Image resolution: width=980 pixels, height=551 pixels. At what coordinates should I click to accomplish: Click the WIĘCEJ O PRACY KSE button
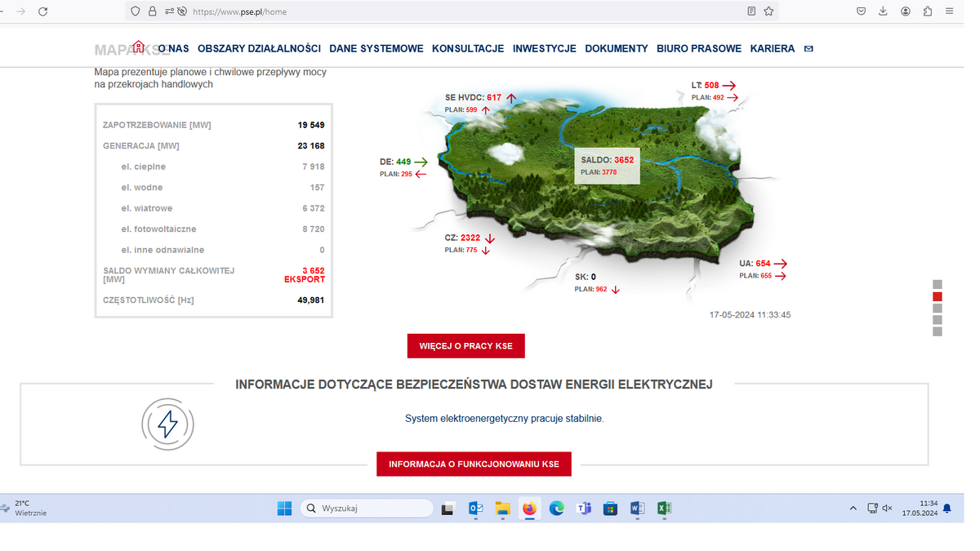(x=465, y=346)
